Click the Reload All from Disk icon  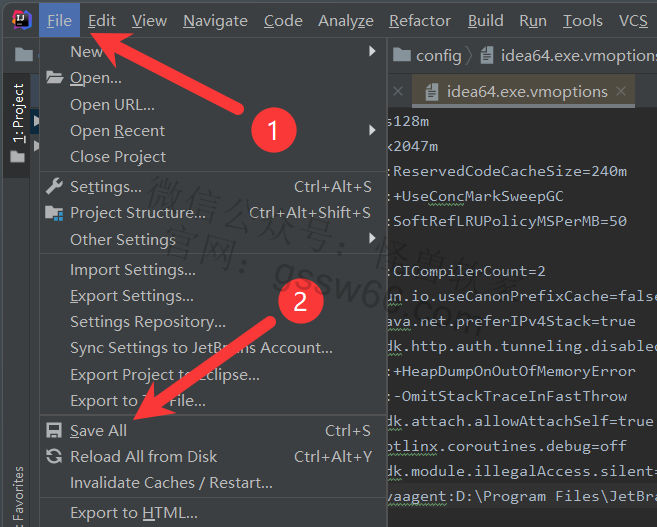54,457
